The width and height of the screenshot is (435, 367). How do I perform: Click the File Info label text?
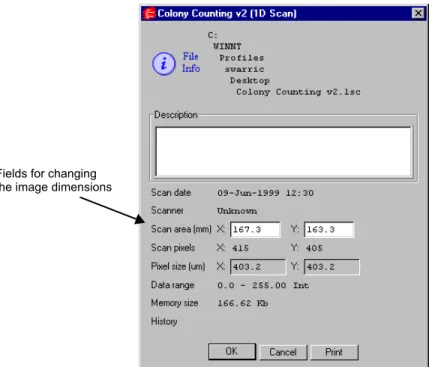(x=191, y=62)
